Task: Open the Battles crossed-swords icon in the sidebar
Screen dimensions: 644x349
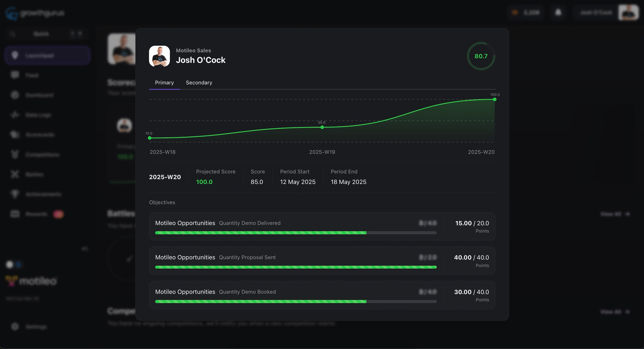Action: click(15, 174)
